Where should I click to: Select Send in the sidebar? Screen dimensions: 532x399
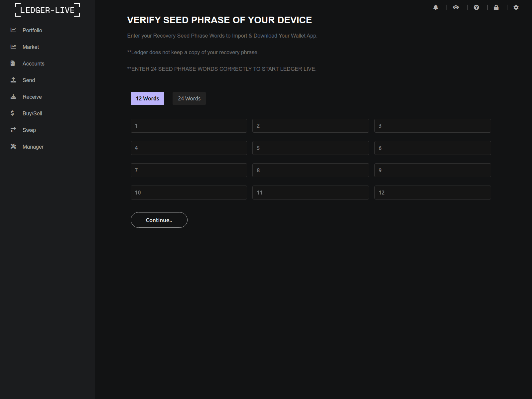29,80
